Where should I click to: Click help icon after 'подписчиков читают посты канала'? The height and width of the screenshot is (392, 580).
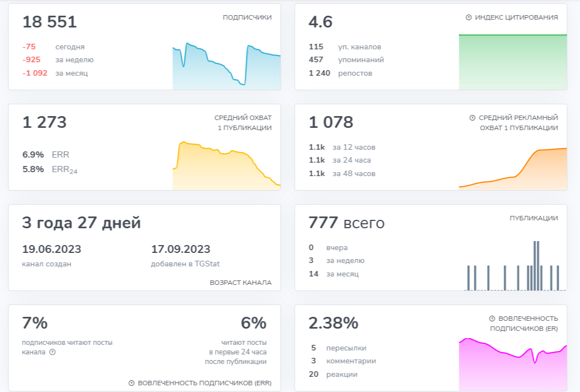pos(53,352)
